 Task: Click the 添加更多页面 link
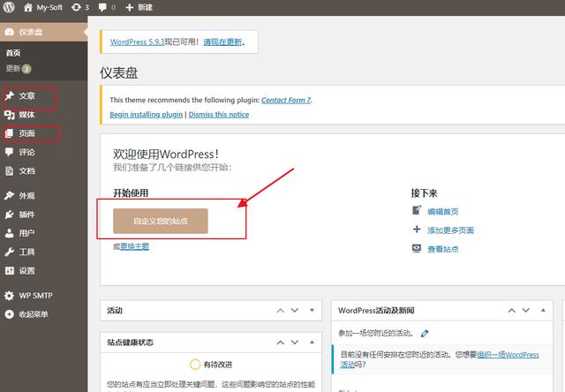(450, 230)
